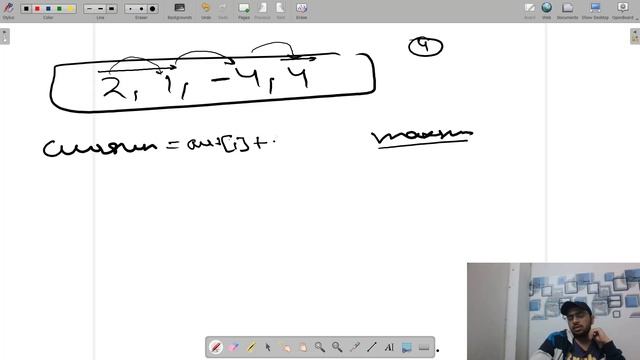This screenshot has width=640, height=360.
Task: Select the Highlighter tool
Action: tap(251, 347)
